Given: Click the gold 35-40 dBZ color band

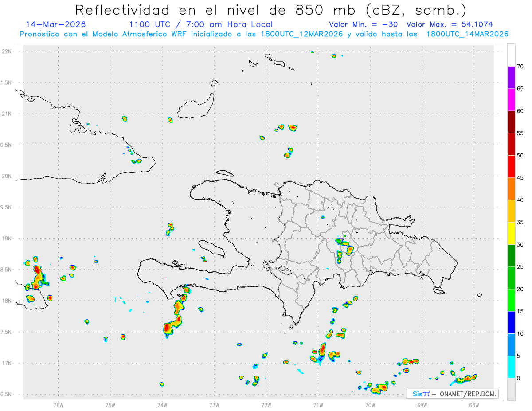Looking at the screenshot, I should tap(511, 211).
